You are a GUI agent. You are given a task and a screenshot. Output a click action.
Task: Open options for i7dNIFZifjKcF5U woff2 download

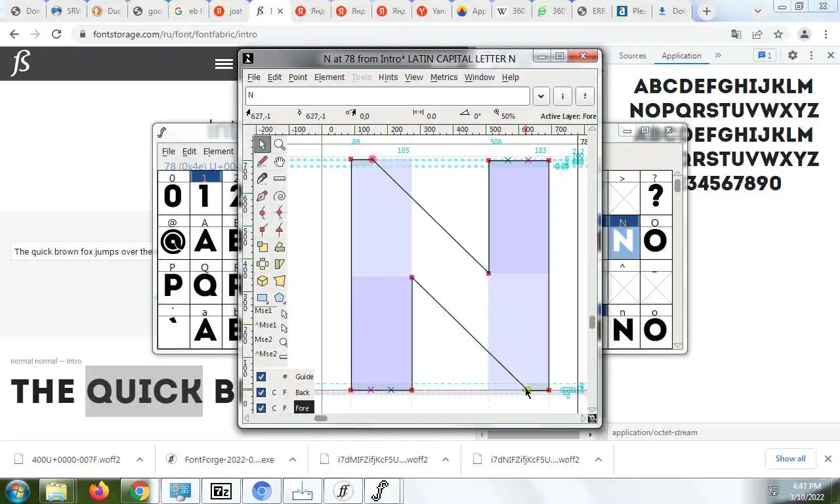click(x=598, y=459)
